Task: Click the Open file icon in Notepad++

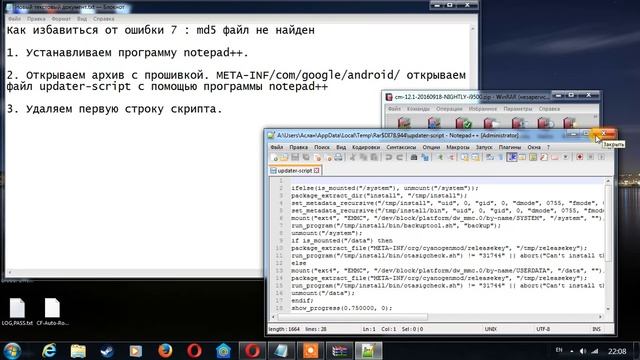Action: [x=284, y=157]
